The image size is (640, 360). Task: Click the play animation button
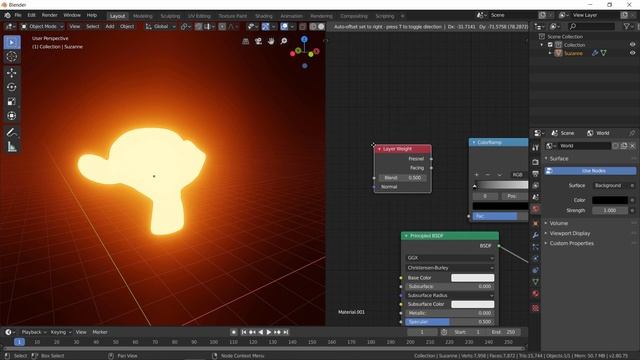[x=269, y=332]
